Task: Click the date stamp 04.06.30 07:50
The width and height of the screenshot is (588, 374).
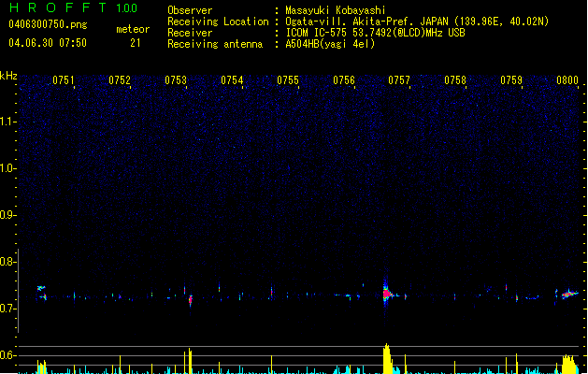Action: point(48,43)
